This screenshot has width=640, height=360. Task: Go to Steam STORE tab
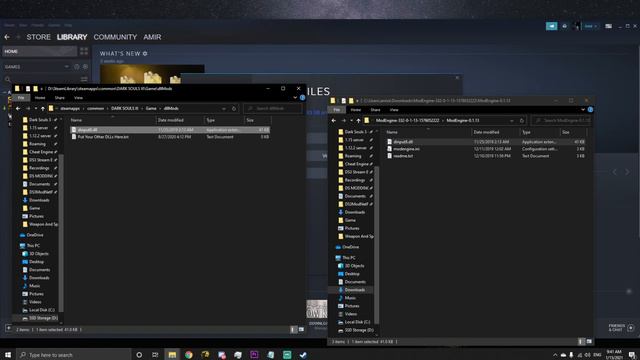[38, 37]
